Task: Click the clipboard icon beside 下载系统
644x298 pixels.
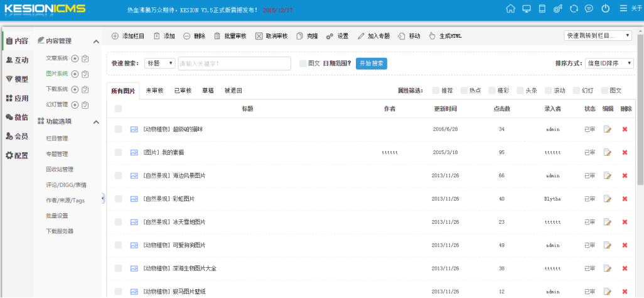Action: point(85,89)
